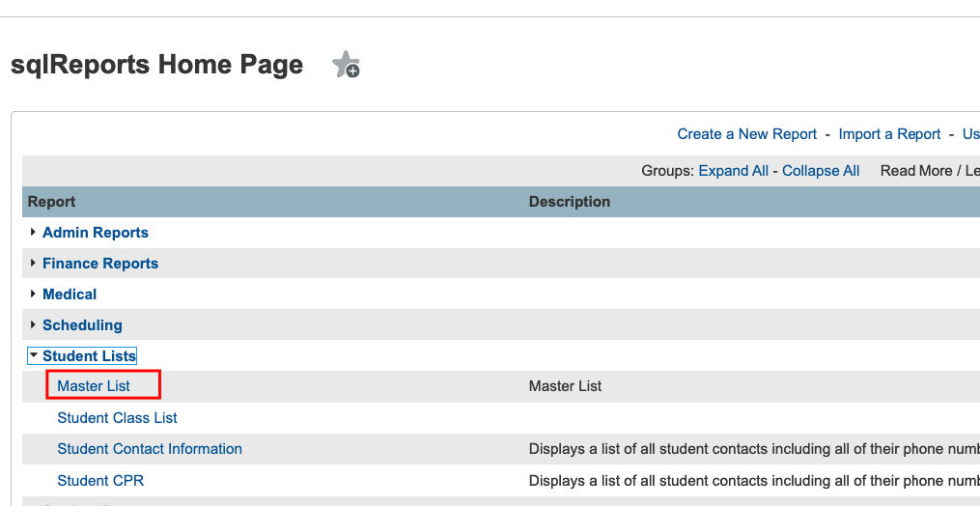Collapse the Student Lists group arrow
Viewport: 980px width, 506px height.
pos(34,355)
